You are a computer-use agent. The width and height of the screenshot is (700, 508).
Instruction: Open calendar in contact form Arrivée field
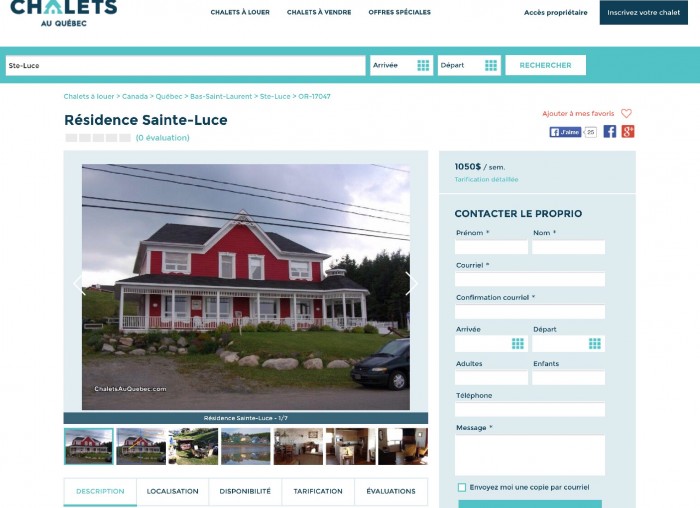coord(517,343)
